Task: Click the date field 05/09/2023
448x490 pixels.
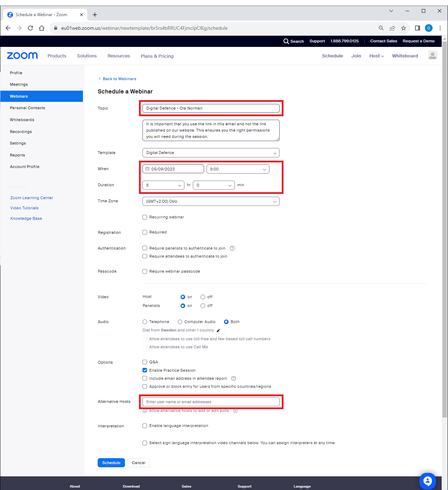Action: [173, 169]
